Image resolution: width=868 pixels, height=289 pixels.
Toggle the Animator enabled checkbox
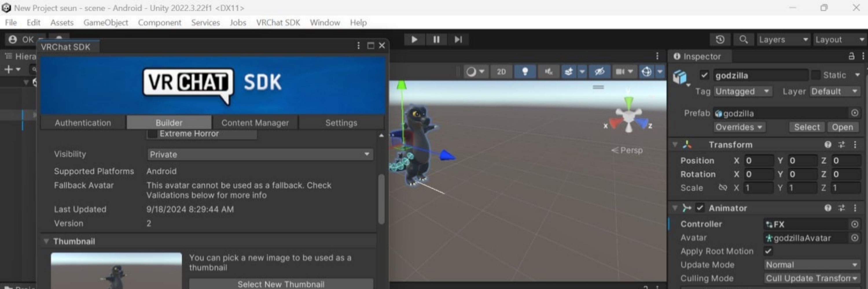click(x=700, y=208)
